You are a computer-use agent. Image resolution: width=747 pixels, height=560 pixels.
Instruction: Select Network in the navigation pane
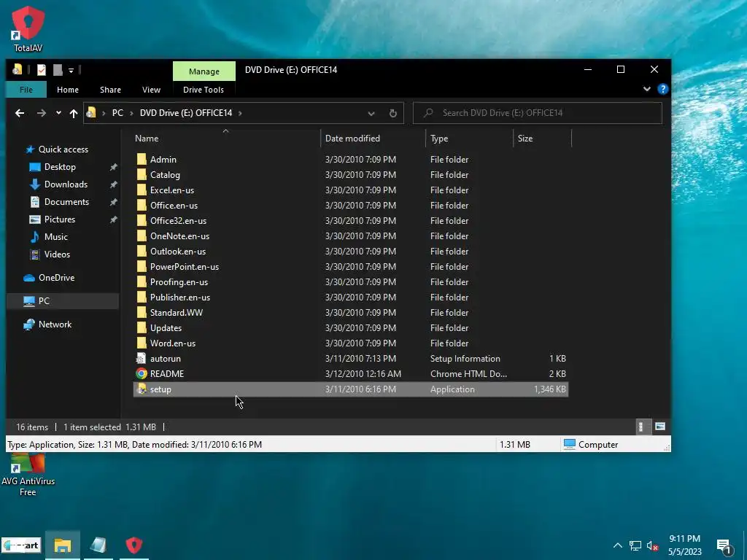[55, 324]
